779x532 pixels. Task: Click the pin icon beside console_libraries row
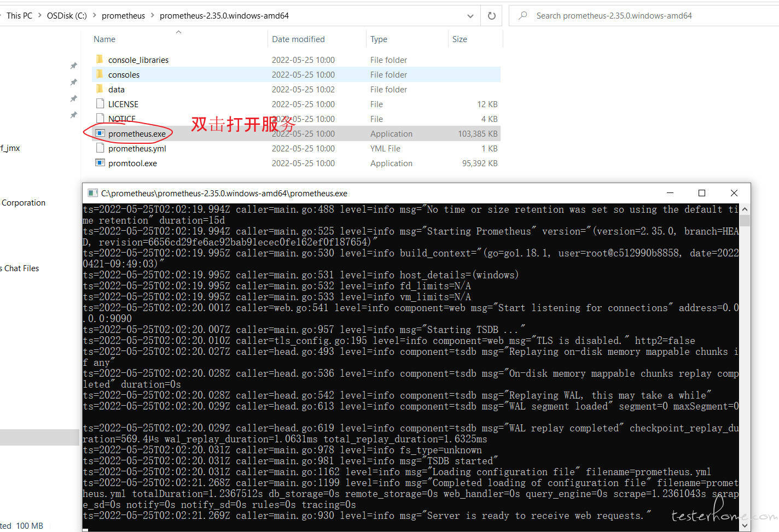[x=73, y=66]
